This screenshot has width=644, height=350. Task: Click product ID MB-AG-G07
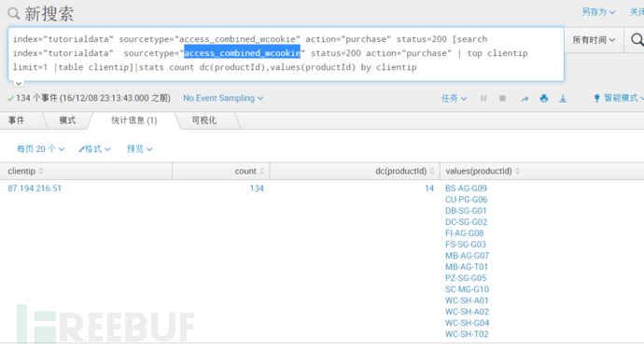click(x=467, y=256)
